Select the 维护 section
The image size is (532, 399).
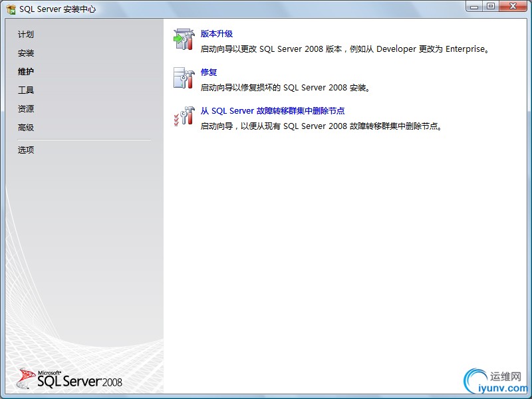click(x=26, y=72)
